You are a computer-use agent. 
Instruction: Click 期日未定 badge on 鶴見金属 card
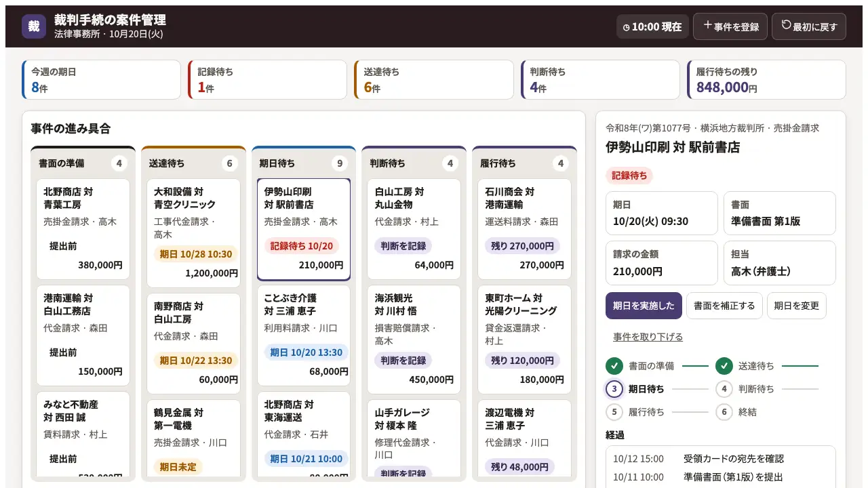[x=178, y=466]
